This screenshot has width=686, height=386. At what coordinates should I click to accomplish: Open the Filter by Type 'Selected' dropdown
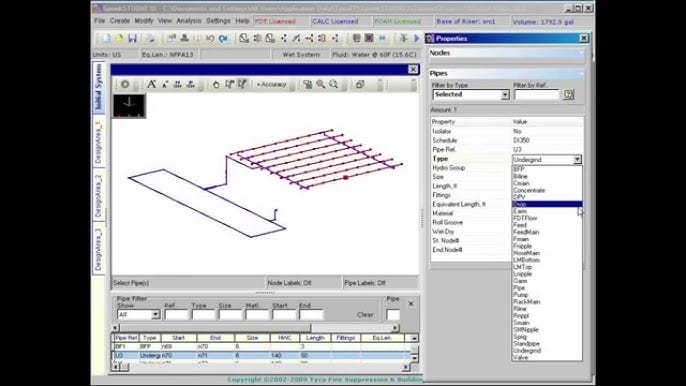(470, 94)
